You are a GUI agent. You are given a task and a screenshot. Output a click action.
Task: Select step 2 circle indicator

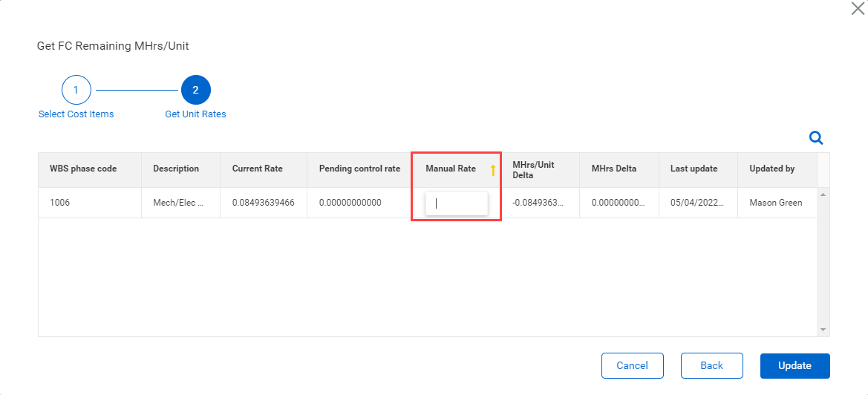click(x=195, y=91)
